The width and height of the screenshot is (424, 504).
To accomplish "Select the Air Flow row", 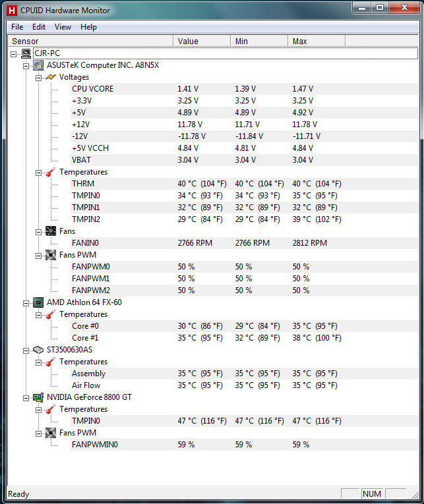I will 244,385.
